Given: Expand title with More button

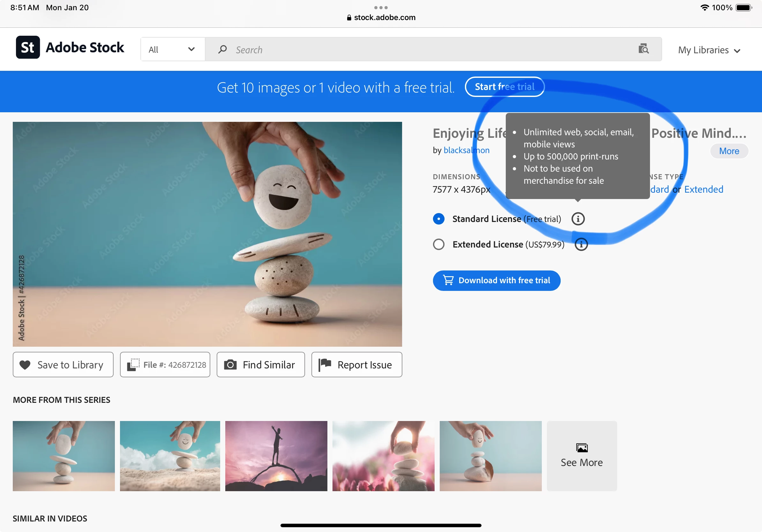Looking at the screenshot, I should (729, 151).
